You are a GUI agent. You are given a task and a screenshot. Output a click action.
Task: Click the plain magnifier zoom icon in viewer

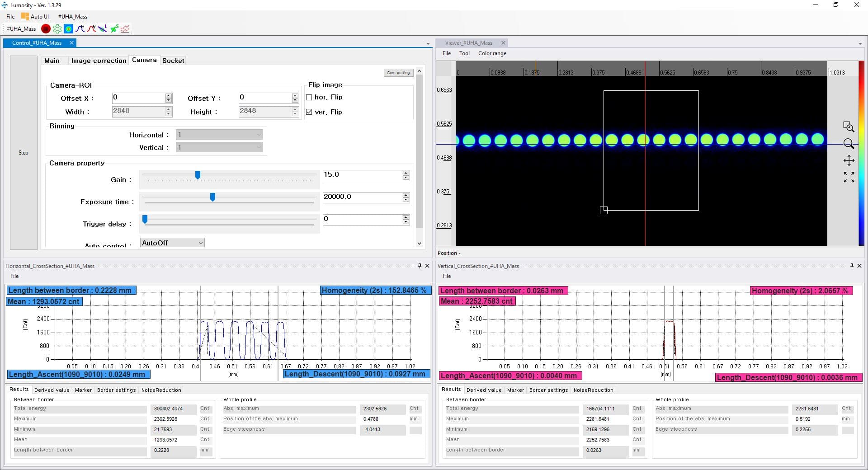pyautogui.click(x=849, y=144)
